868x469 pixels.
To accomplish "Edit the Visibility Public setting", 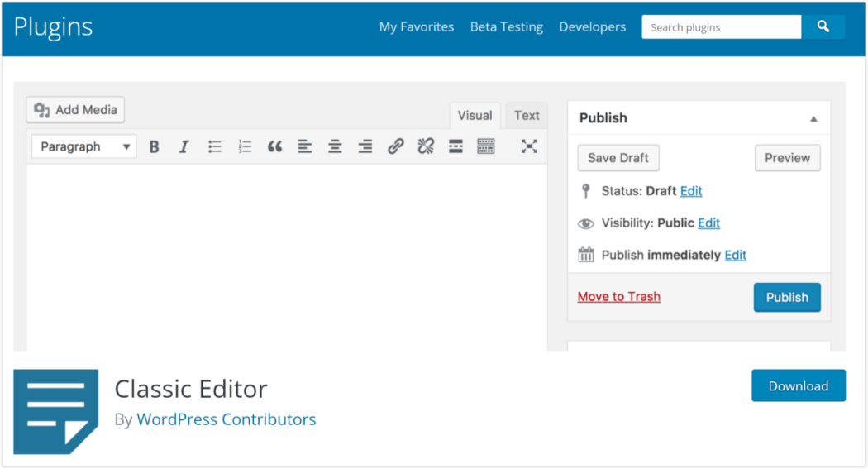I will [x=708, y=223].
